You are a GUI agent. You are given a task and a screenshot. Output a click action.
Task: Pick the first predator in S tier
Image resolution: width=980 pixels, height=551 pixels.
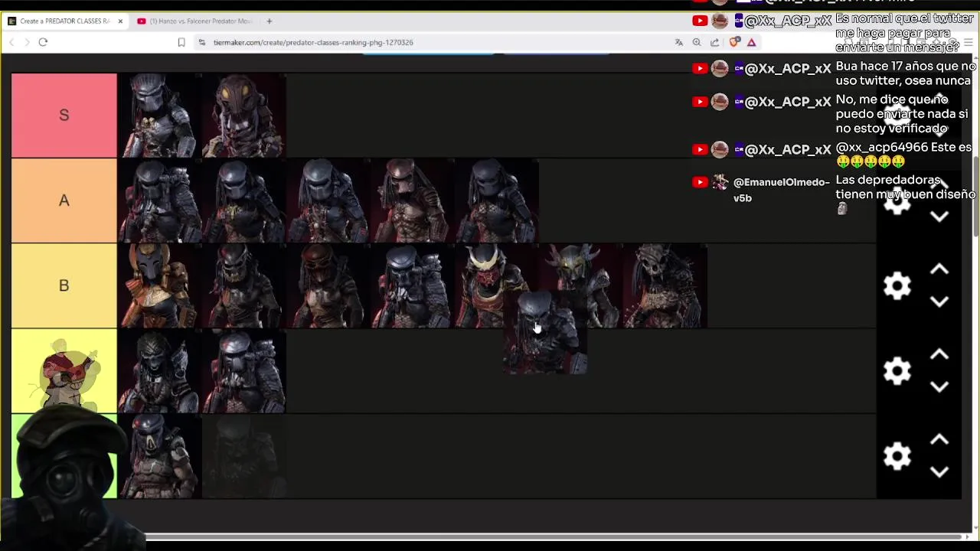point(159,116)
